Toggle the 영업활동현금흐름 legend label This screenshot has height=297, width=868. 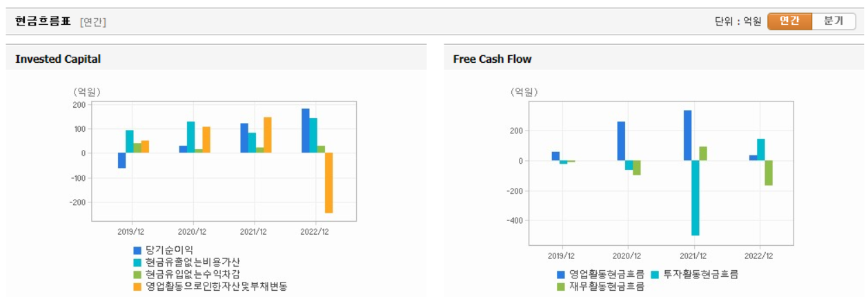pyautogui.click(x=606, y=274)
